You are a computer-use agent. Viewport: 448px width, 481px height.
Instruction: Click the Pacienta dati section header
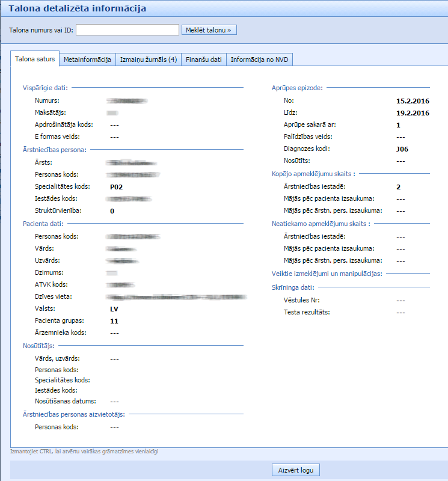coord(42,224)
